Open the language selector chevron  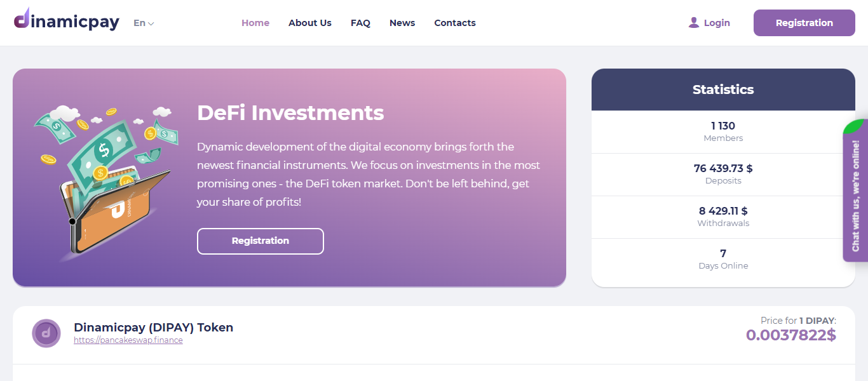pyautogui.click(x=151, y=23)
